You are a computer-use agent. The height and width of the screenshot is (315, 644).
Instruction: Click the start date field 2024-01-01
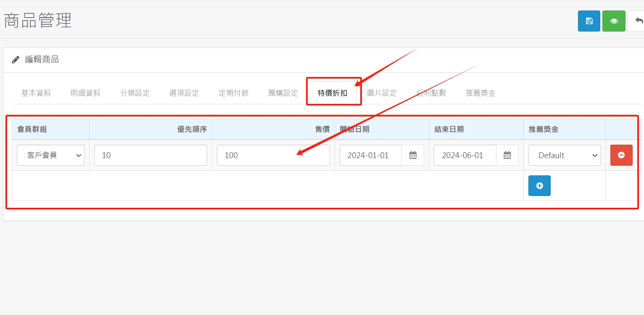click(371, 155)
